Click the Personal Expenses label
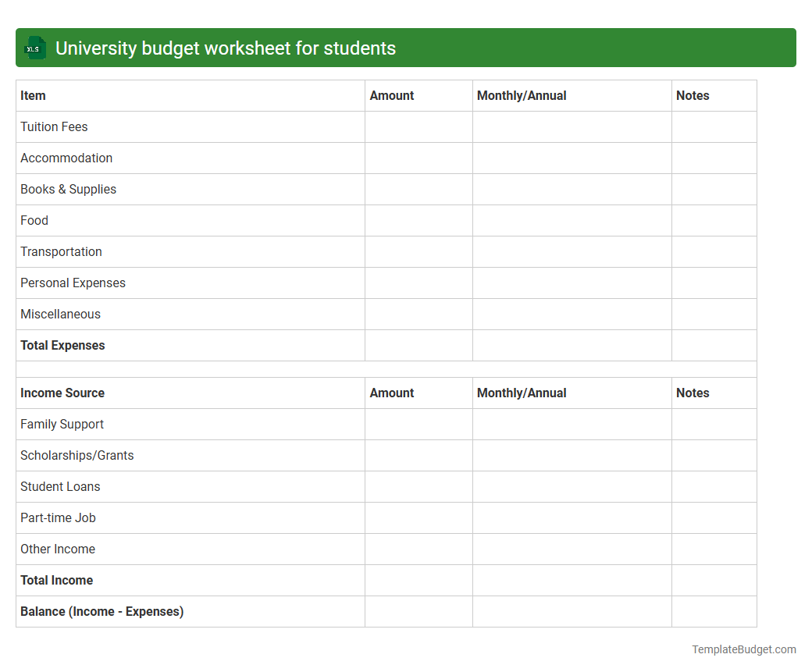The image size is (812, 672). click(x=73, y=283)
